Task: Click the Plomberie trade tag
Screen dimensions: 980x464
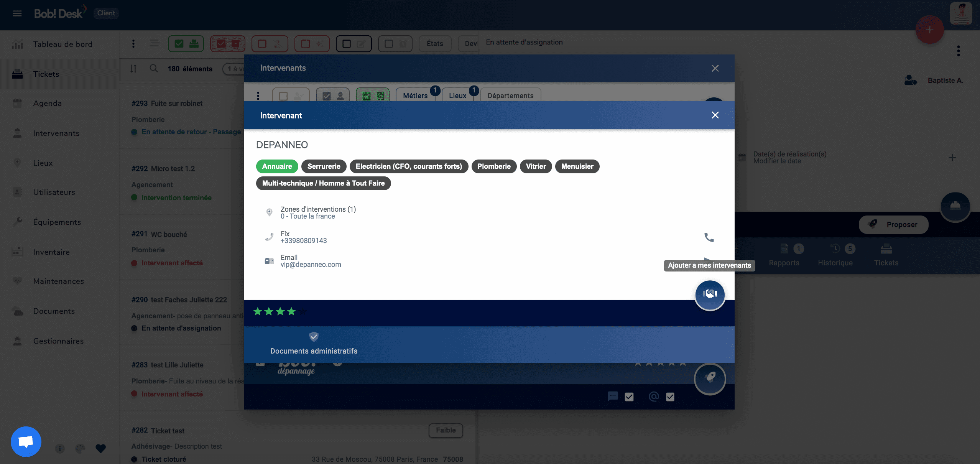Action: pyautogui.click(x=494, y=166)
